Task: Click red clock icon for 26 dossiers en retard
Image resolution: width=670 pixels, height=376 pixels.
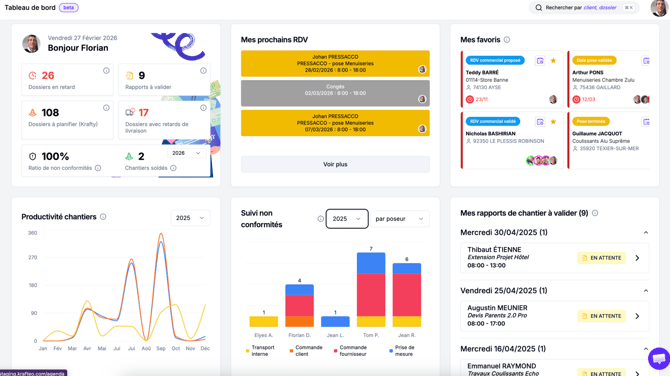Action: pos(32,76)
